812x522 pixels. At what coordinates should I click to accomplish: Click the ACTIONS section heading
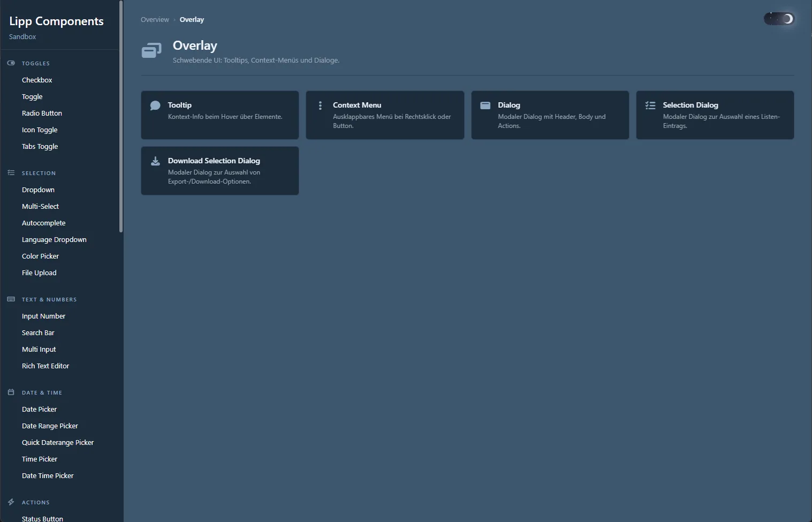pyautogui.click(x=36, y=502)
